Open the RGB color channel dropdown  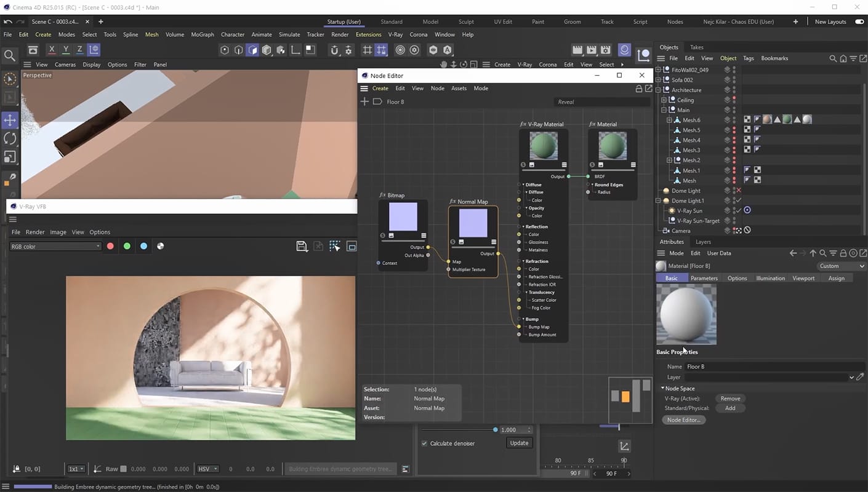(x=55, y=247)
